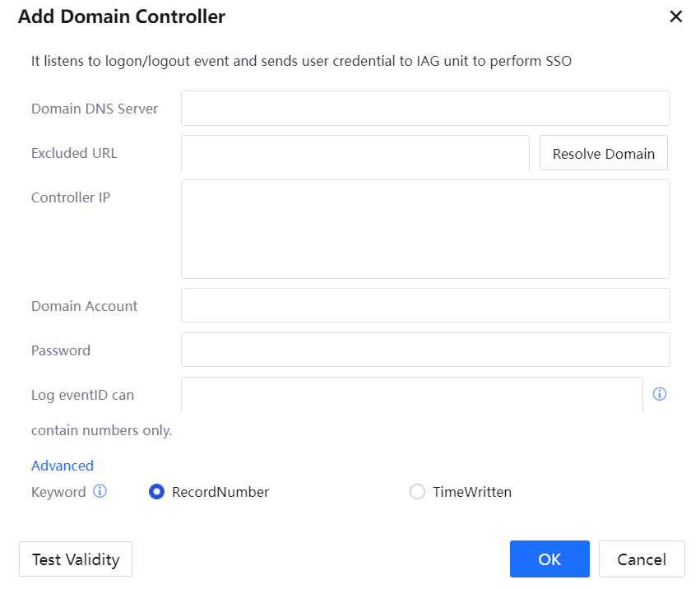Screen dimensions: 700x589
Task: Click the info icon beside Log eventID field
Action: (x=659, y=394)
